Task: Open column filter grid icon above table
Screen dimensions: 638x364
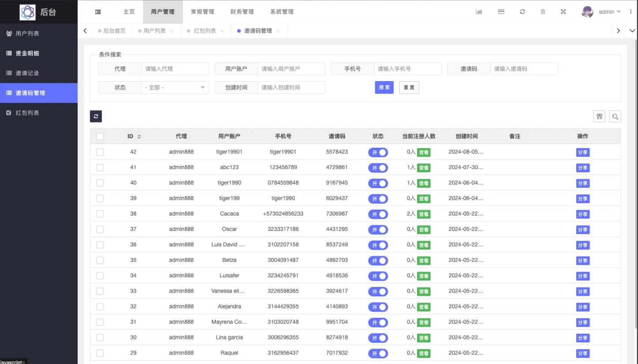Action: tap(599, 116)
